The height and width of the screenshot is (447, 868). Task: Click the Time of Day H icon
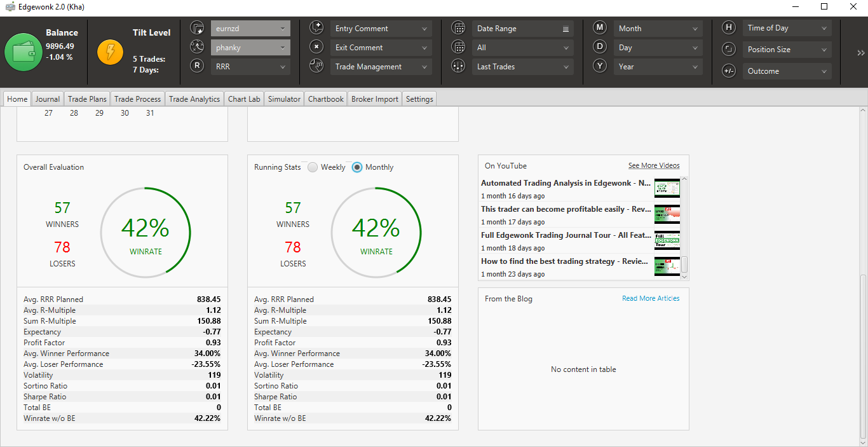[729, 28]
